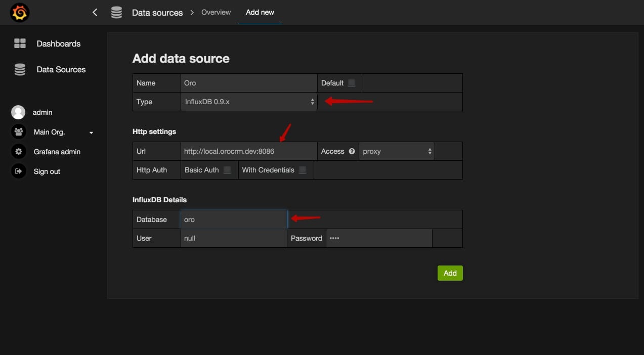Focus the User field containing null

(234, 238)
